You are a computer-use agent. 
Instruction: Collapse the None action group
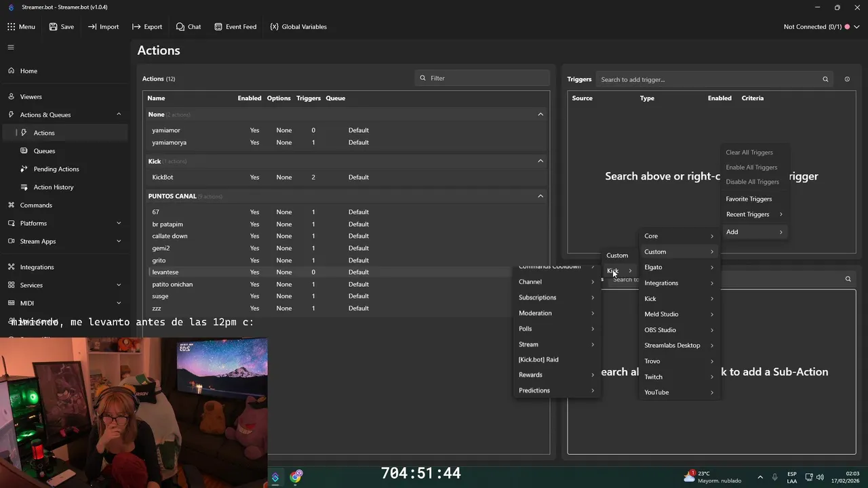click(540, 115)
